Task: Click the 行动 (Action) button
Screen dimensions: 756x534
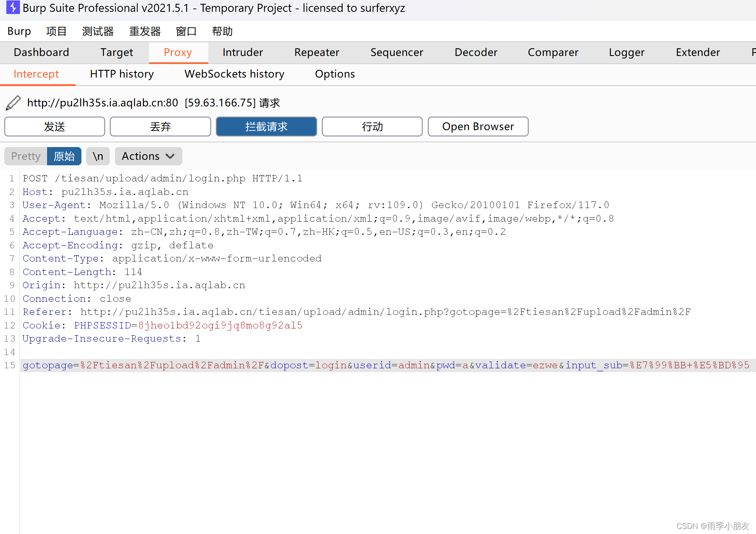Action: pyautogui.click(x=372, y=126)
